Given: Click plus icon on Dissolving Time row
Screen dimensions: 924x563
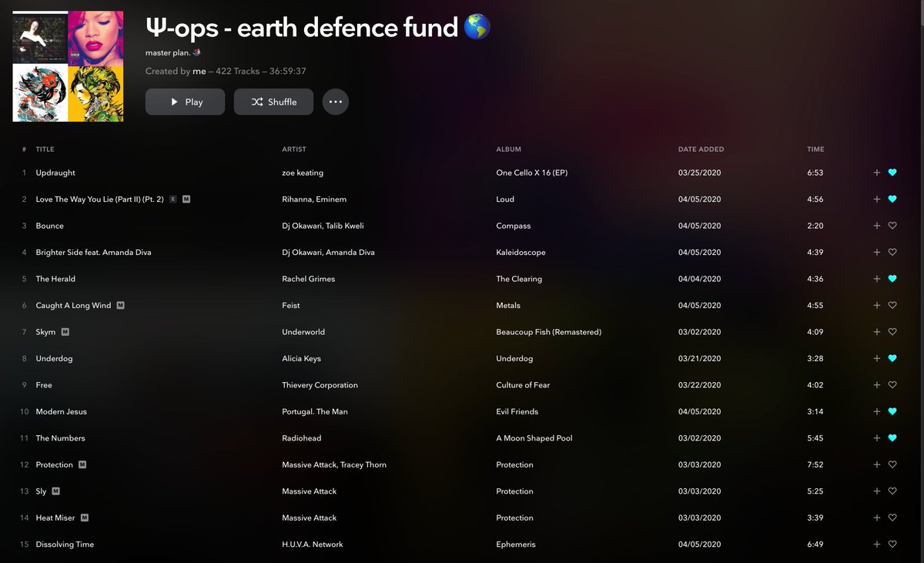Looking at the screenshot, I should tap(877, 545).
